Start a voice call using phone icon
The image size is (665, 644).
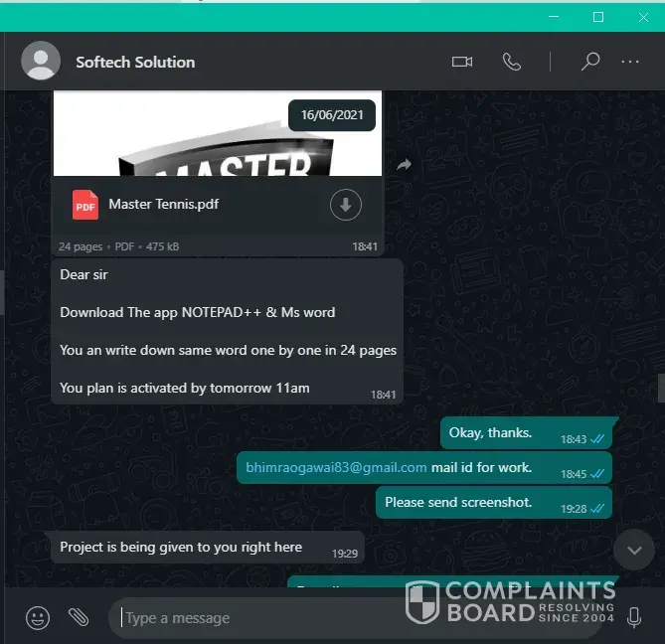[x=512, y=62]
